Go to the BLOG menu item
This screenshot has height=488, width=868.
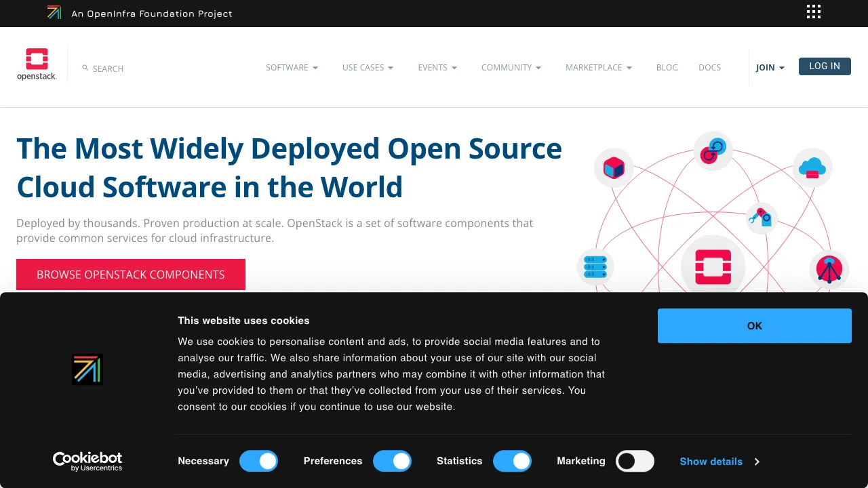667,67
